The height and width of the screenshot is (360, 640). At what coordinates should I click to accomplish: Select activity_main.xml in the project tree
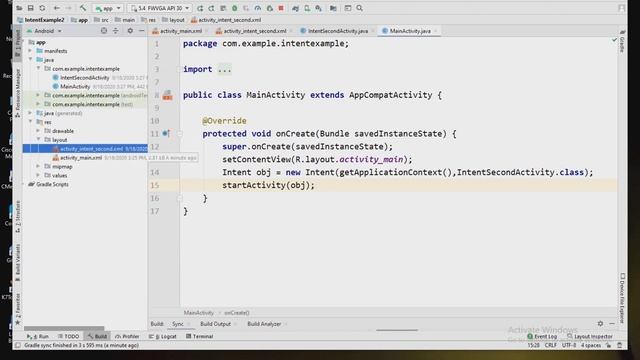(x=81, y=158)
